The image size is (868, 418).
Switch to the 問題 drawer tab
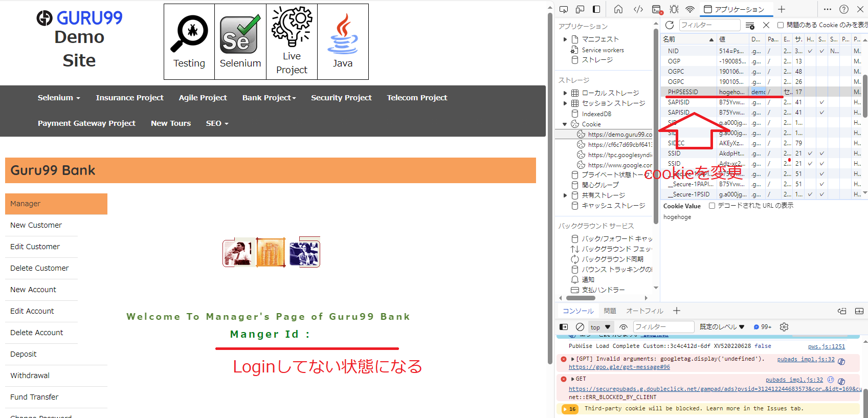tap(610, 311)
